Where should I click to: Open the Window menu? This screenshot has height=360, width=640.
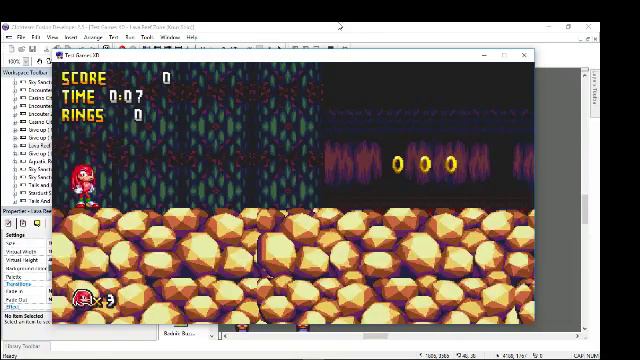tap(170, 37)
